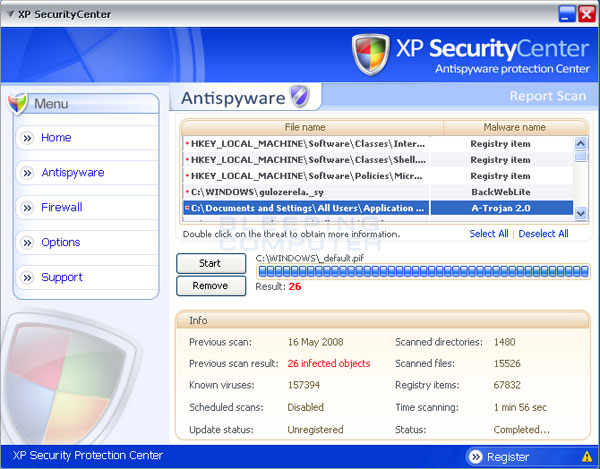Open the Home menu item
This screenshot has height=469, width=600.
tap(88, 138)
